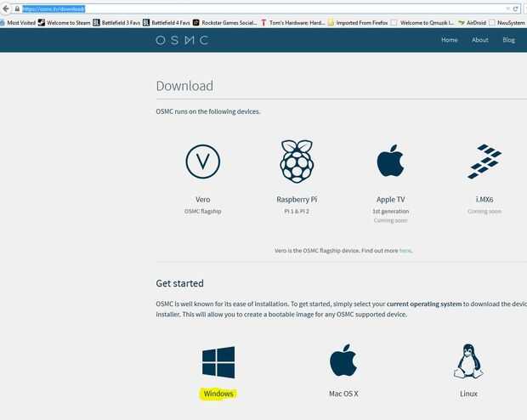
Task: Click the OSMC logo in the header
Action: pos(182,40)
